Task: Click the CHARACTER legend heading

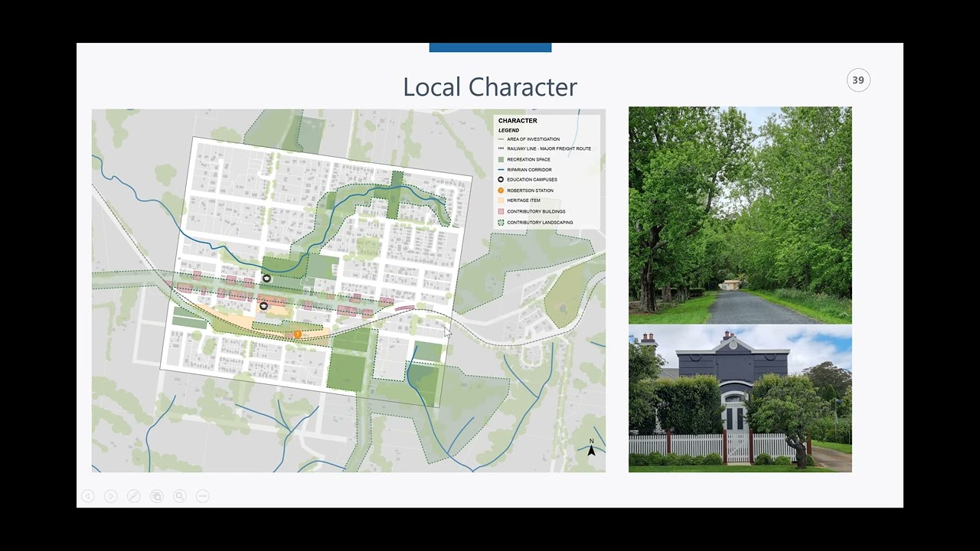Action: coord(518,121)
